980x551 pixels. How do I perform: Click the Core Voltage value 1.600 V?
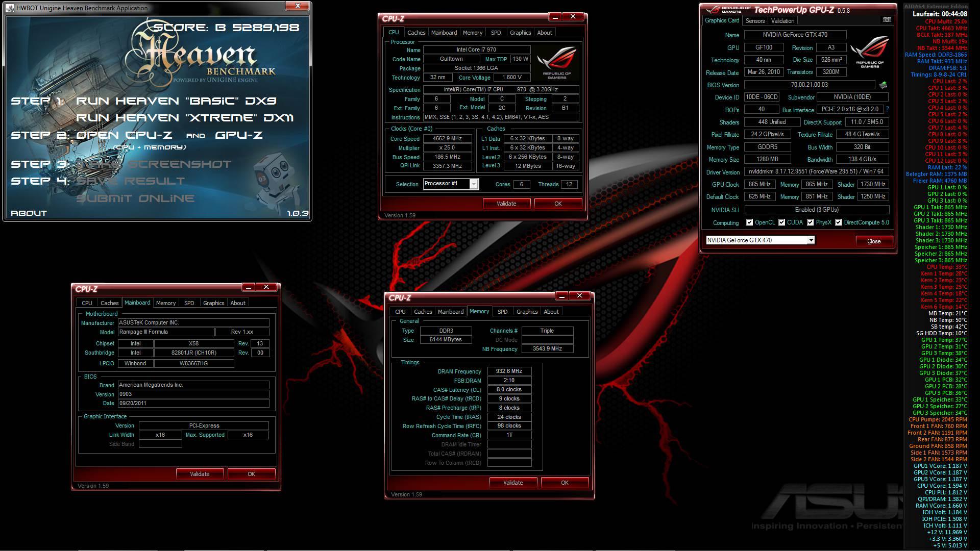pos(512,78)
